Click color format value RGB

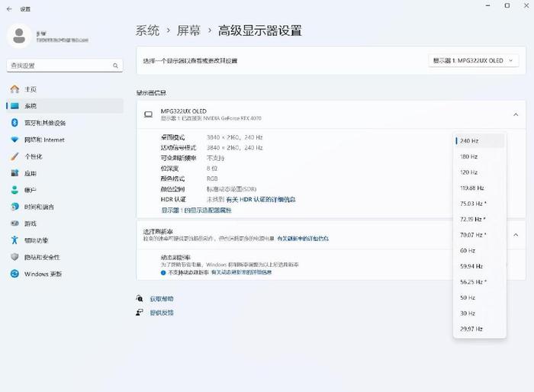coord(212,178)
